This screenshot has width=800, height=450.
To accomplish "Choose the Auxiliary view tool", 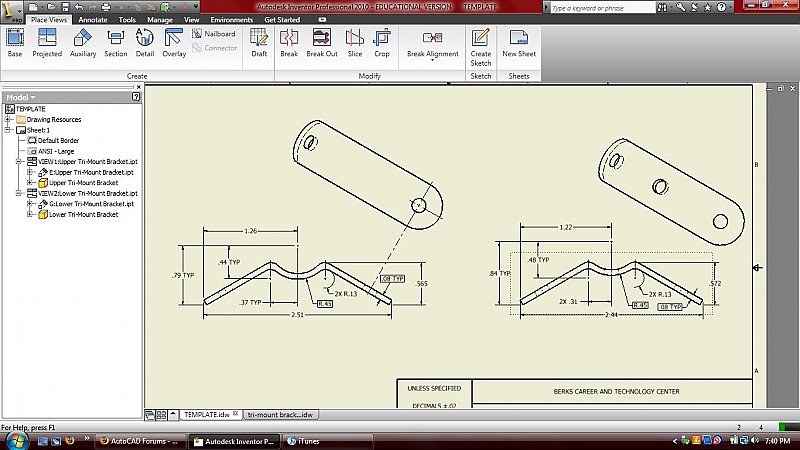I will pyautogui.click(x=83, y=43).
